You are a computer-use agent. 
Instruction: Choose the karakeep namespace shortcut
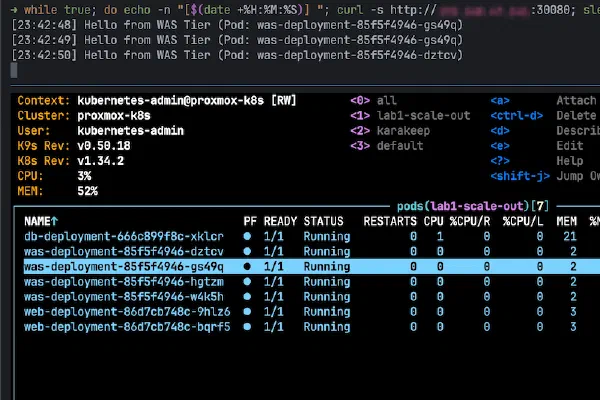402,131
